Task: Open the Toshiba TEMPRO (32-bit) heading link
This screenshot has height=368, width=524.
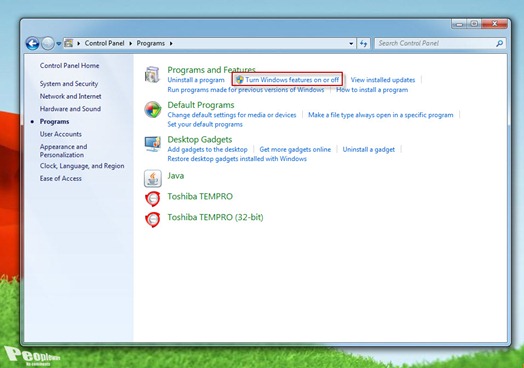Action: click(x=215, y=217)
